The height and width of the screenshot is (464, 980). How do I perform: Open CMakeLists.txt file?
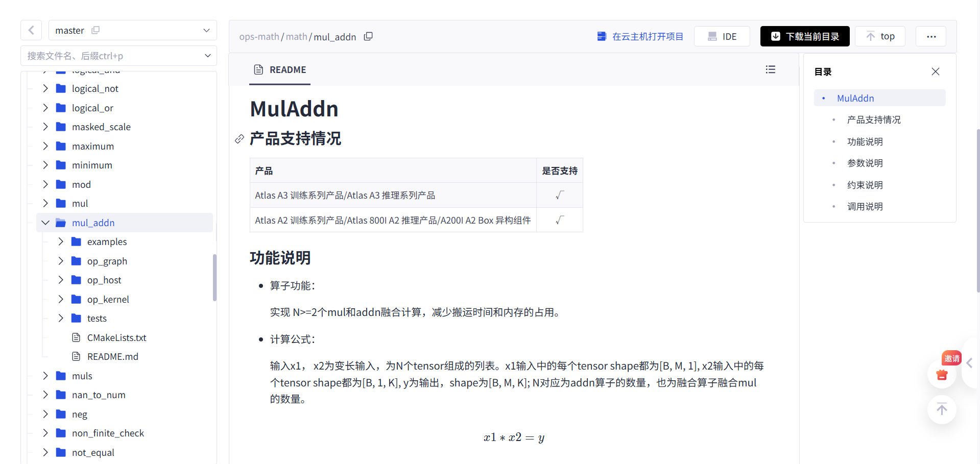116,337
